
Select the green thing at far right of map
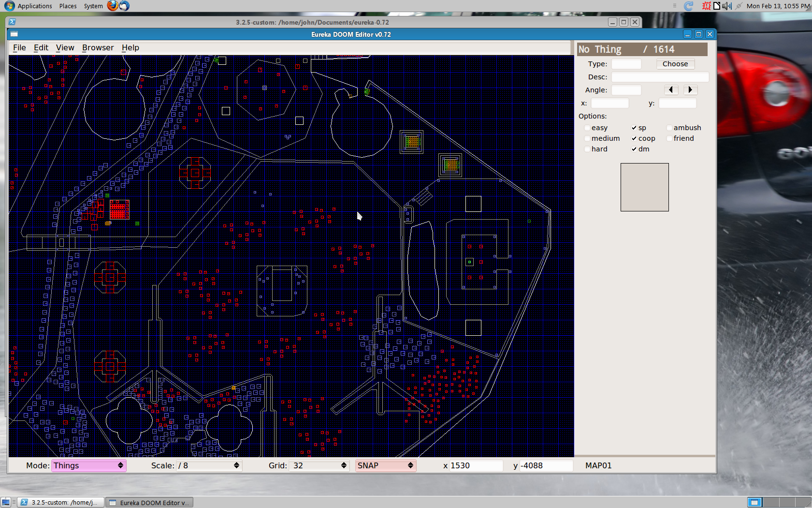529,221
